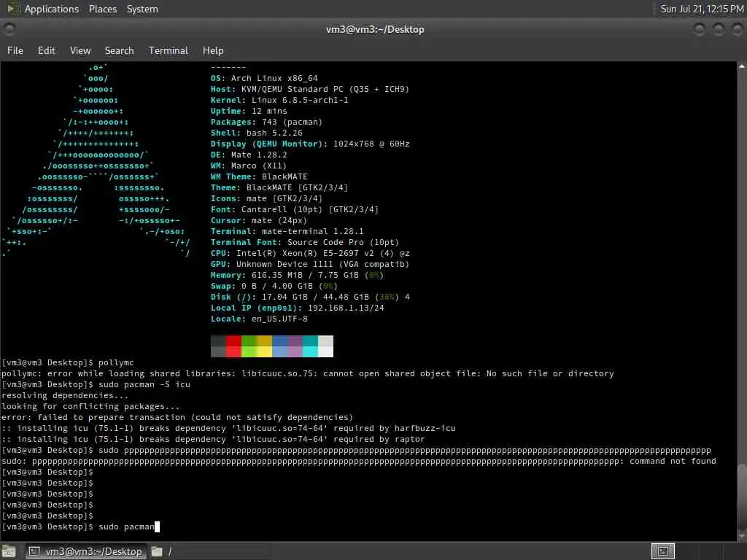This screenshot has height=560, width=747.
Task: Click the clock showing Sun Jul 21, 12:15 PM
Action: [x=701, y=9]
